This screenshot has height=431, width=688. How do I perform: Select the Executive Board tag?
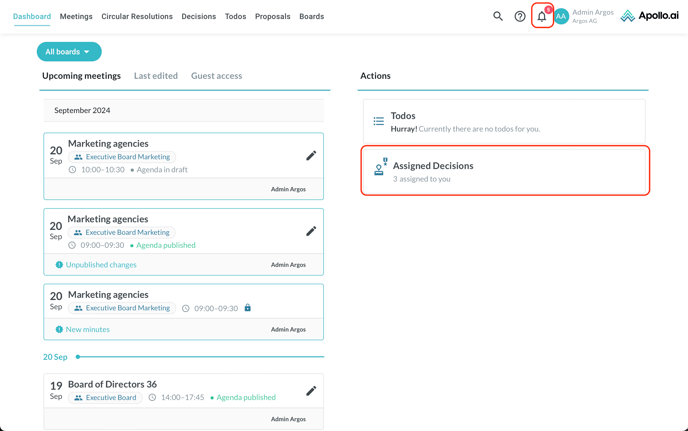[105, 397]
